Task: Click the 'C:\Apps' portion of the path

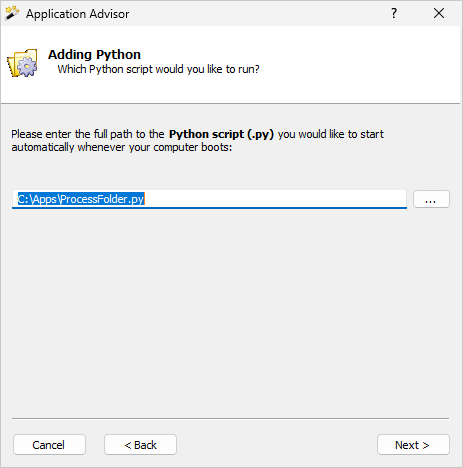Action: pyautogui.click(x=37, y=199)
